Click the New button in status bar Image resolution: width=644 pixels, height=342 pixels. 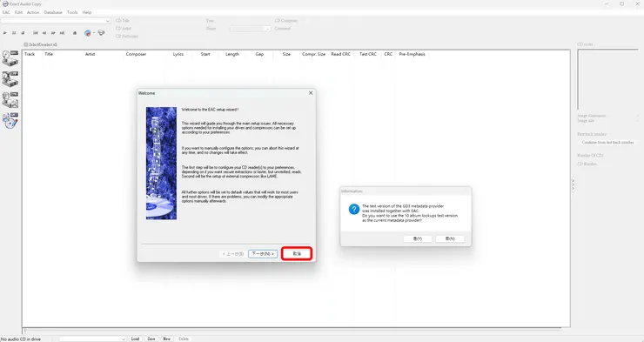[x=166, y=339]
